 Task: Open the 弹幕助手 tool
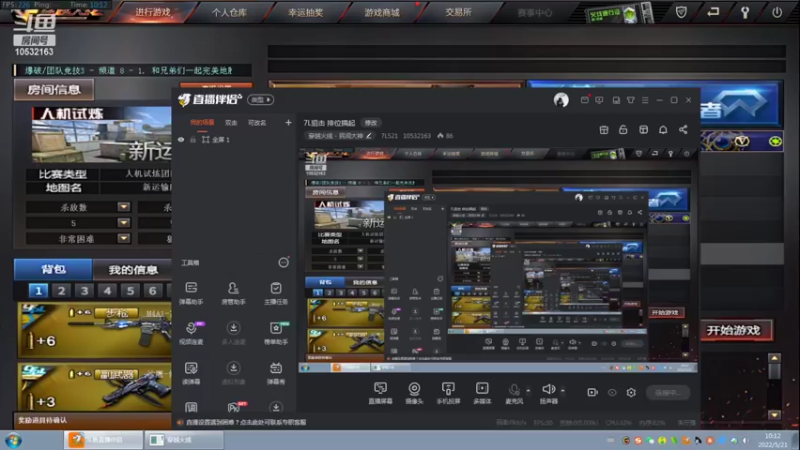click(x=191, y=293)
